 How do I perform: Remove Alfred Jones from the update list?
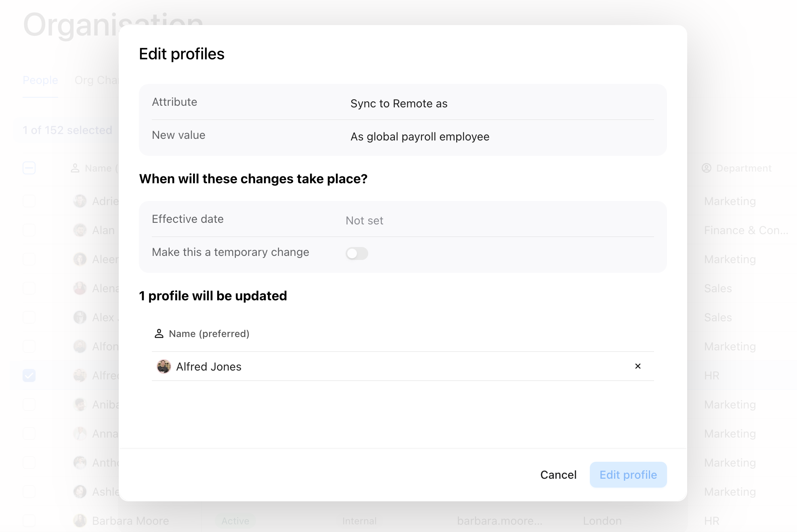point(638,366)
